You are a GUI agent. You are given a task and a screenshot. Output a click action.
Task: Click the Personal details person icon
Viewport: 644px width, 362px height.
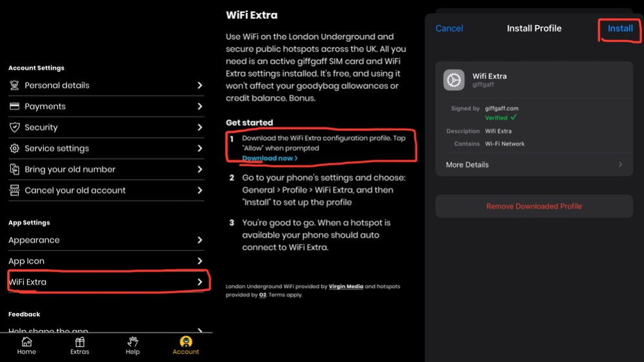point(14,85)
